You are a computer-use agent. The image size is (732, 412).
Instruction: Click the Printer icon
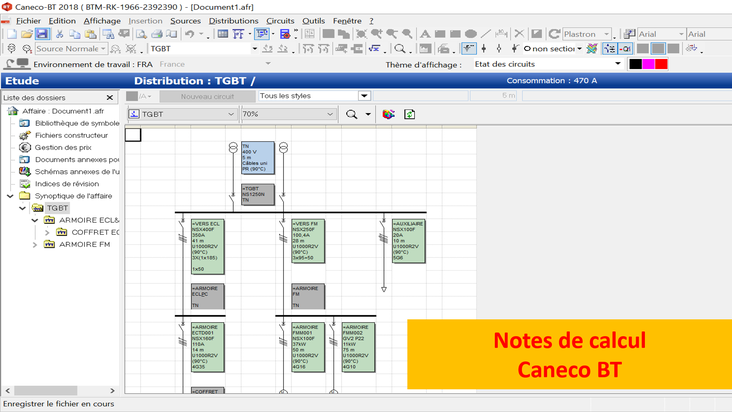click(x=157, y=34)
